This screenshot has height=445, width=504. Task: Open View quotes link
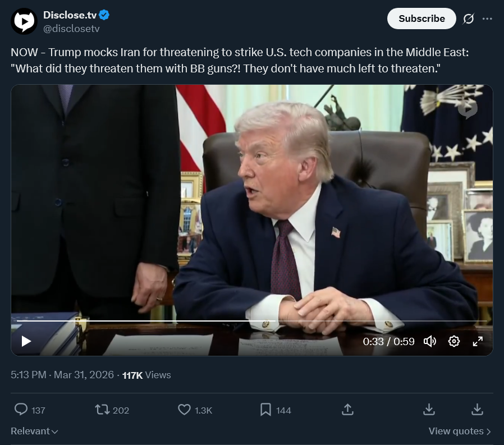click(x=460, y=431)
